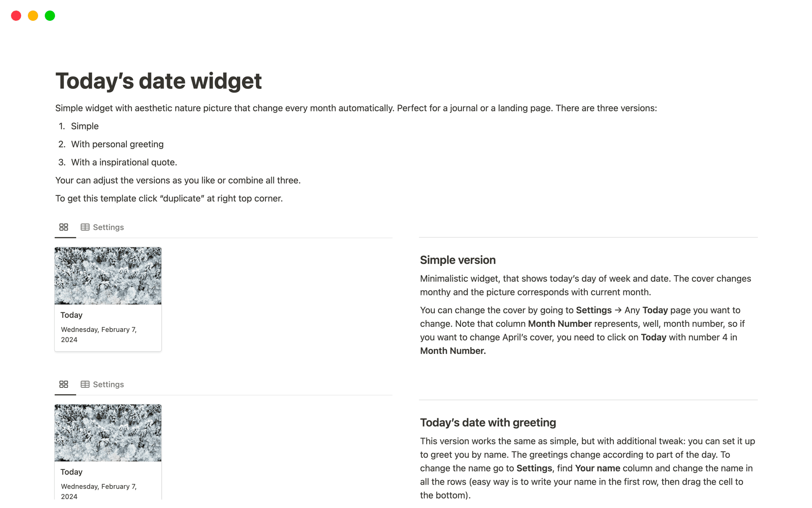The image size is (812, 508).
Task: Open the Today page title in the top card
Action: click(71, 315)
